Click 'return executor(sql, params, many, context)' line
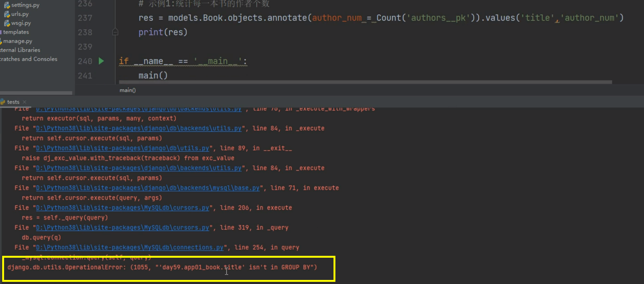This screenshot has height=284, width=644. tap(99, 118)
